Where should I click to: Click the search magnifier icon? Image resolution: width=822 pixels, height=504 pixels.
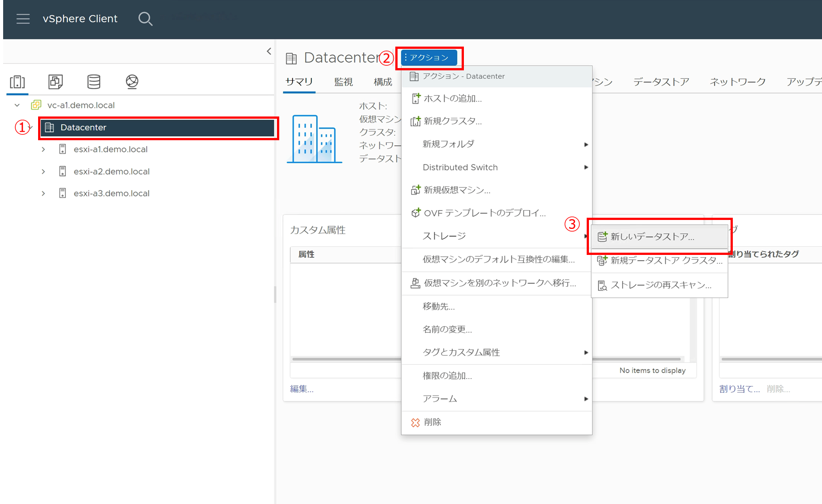pos(145,19)
